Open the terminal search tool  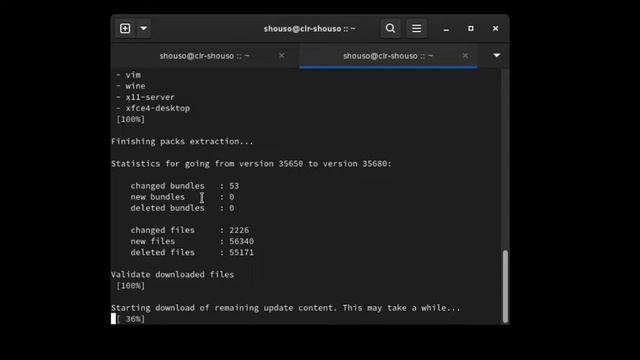(x=390, y=29)
